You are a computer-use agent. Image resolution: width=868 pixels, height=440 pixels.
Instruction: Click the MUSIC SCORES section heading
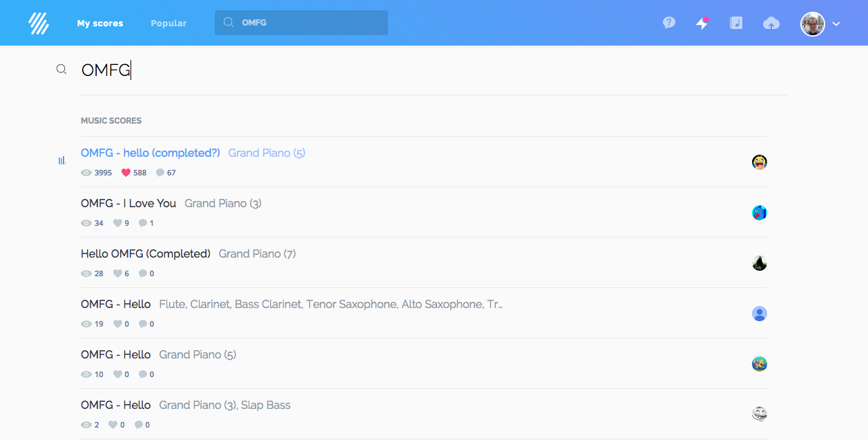pos(111,120)
